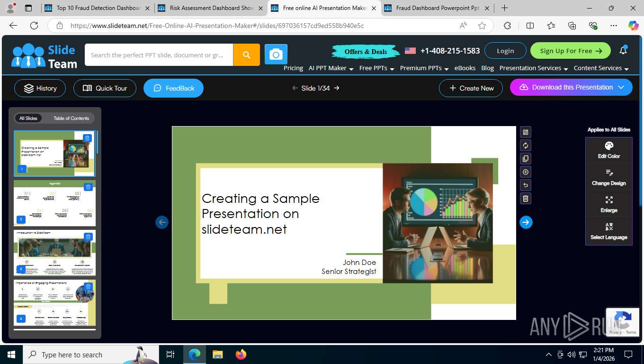Screen dimensions: 644x364
Task: Open Select Language option
Action: pyautogui.click(x=609, y=231)
